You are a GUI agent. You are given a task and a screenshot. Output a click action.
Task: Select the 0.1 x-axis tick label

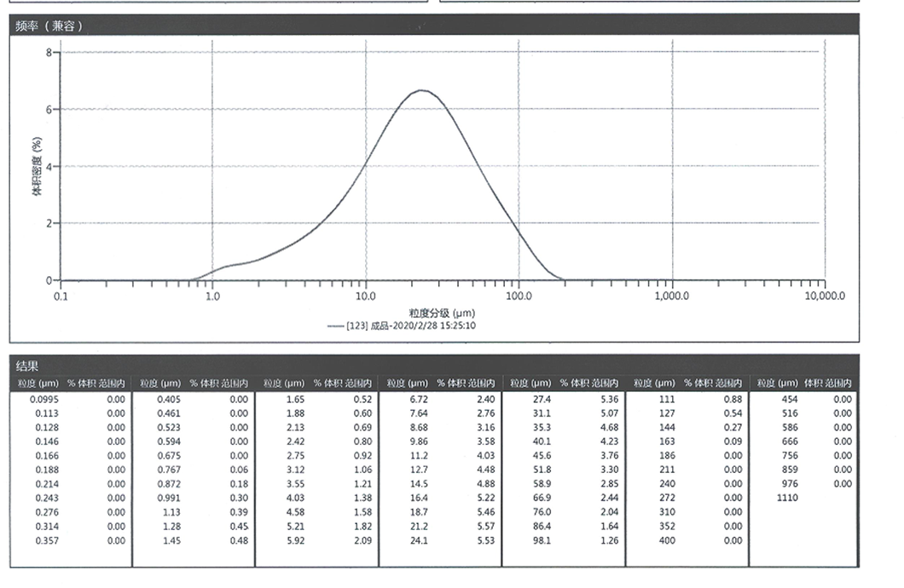pos(61,297)
